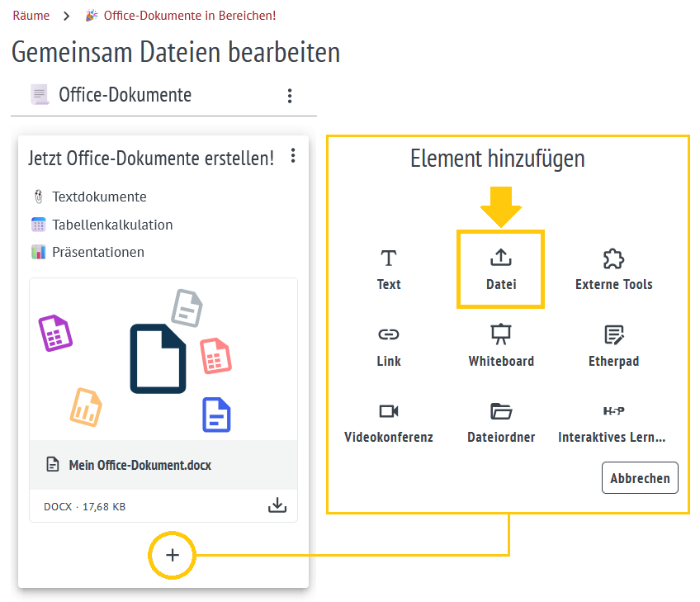Screen dimensions: 700x602
Task: Go to Räume breadcrumb link
Action: point(31,16)
